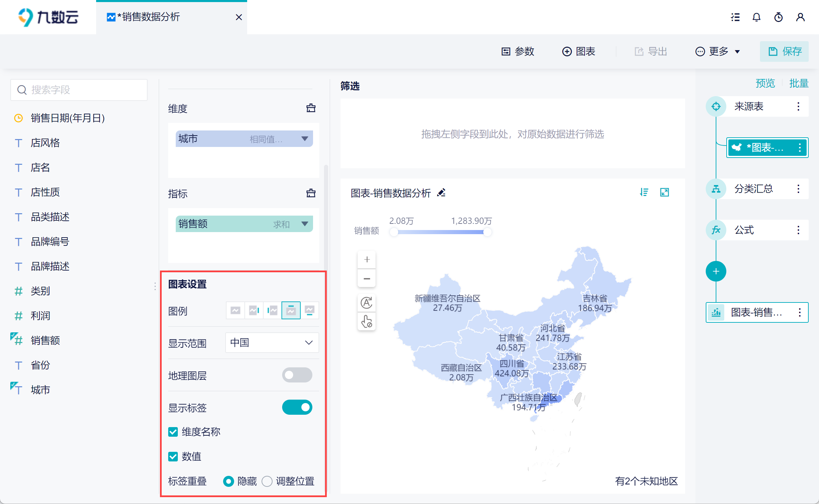
Task: Enable the 地理图层 toggle
Action: [x=297, y=375]
